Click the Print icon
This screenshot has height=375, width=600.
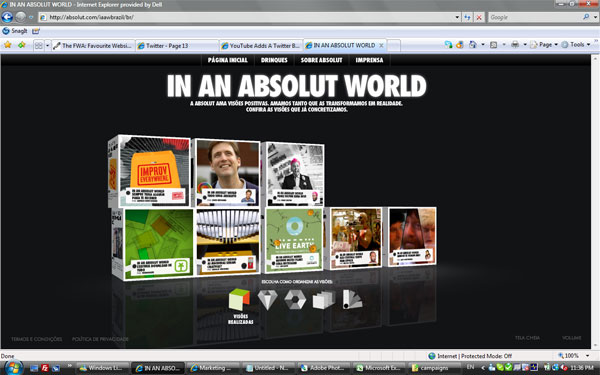pos(515,45)
